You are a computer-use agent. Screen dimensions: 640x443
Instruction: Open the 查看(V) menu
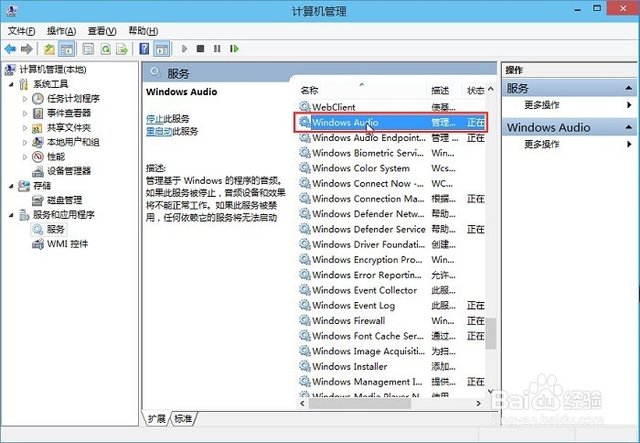102,31
